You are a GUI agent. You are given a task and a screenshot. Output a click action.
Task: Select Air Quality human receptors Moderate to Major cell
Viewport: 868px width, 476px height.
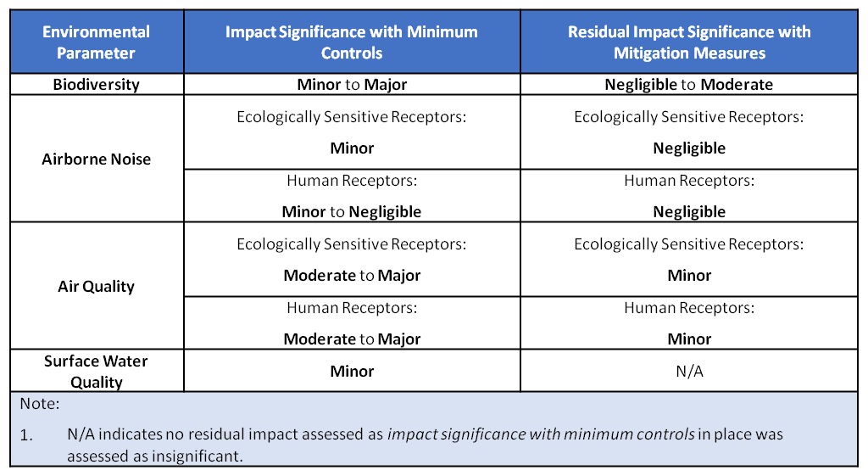[352, 323]
